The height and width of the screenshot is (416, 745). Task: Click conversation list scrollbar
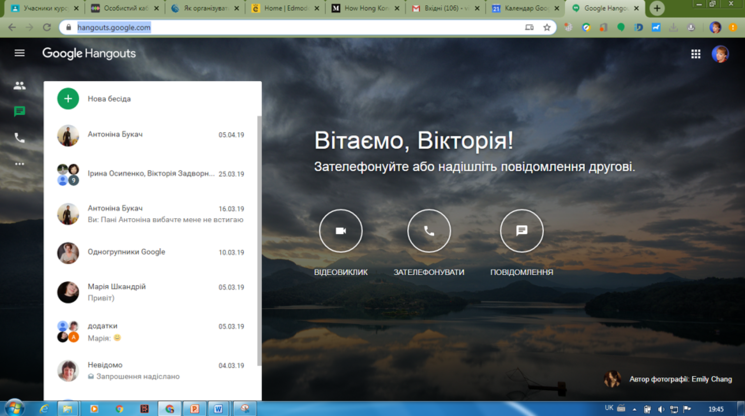[x=259, y=241]
